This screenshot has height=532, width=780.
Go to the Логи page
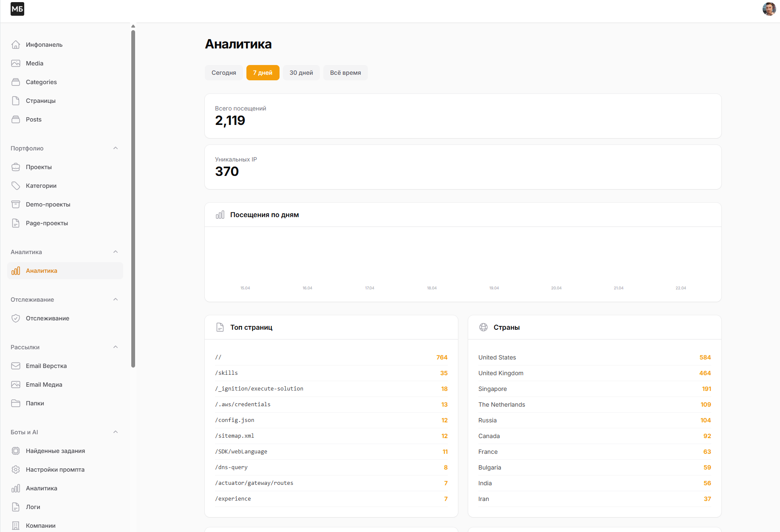pyautogui.click(x=33, y=507)
